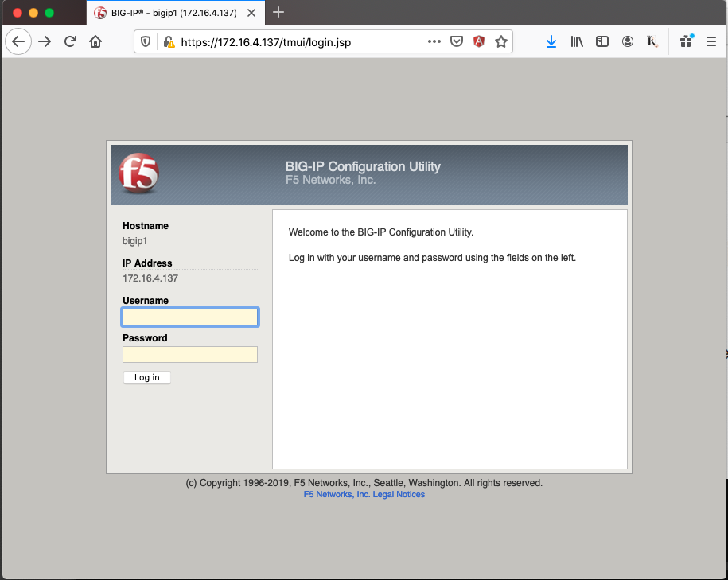
Task: Open the downloads panel
Action: (x=551, y=42)
